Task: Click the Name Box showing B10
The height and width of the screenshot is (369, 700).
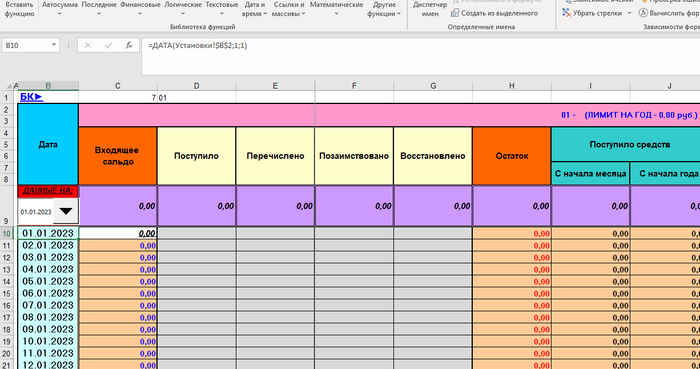Action: tap(26, 45)
